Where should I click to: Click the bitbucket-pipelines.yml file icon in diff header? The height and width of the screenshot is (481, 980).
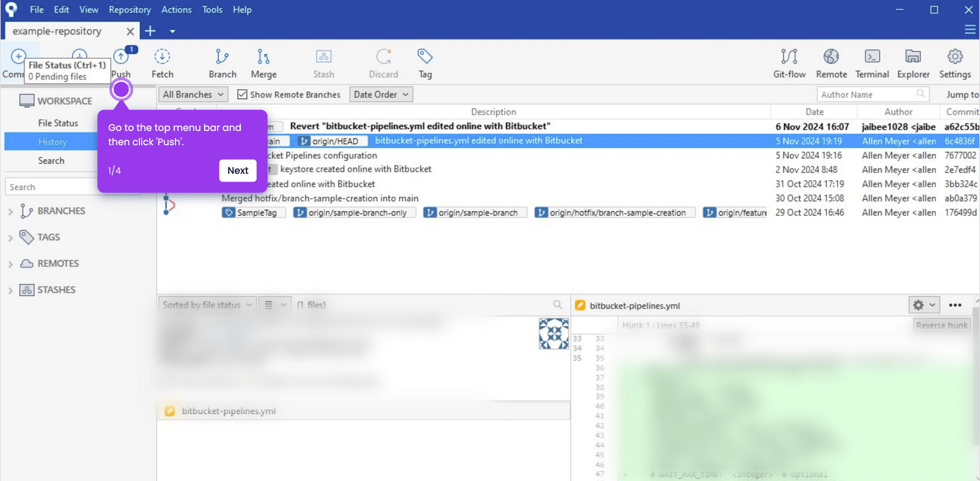(x=580, y=305)
